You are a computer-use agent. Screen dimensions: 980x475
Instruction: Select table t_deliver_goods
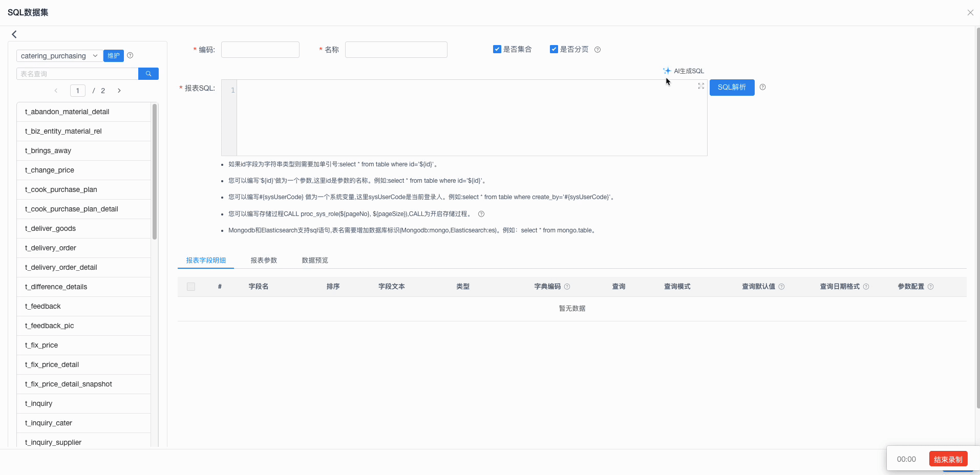pyautogui.click(x=83, y=229)
